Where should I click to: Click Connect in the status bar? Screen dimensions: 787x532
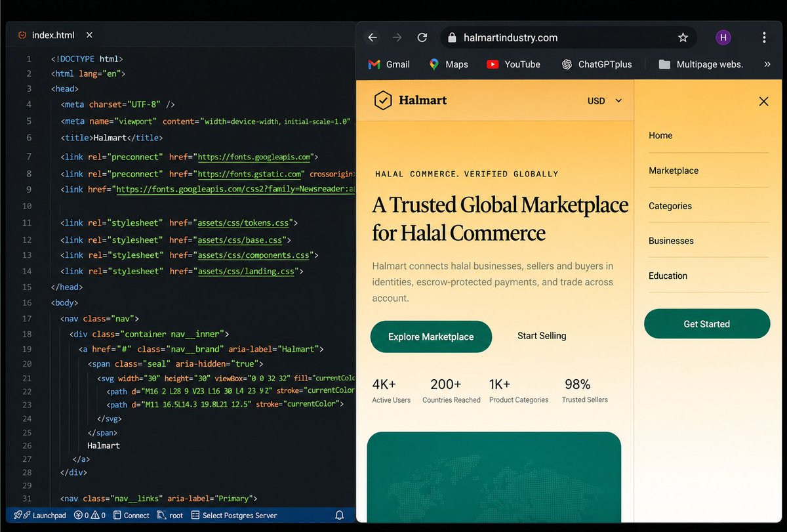[x=131, y=516]
